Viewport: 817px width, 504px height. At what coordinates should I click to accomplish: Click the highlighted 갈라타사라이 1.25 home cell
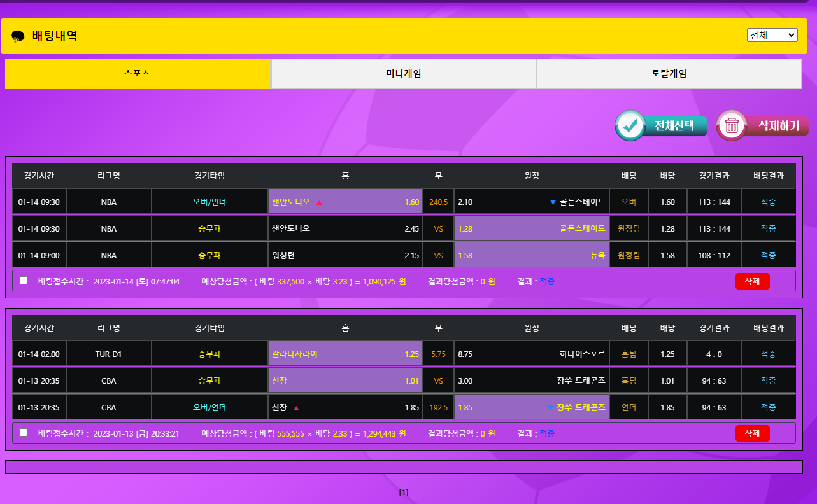tap(345, 354)
